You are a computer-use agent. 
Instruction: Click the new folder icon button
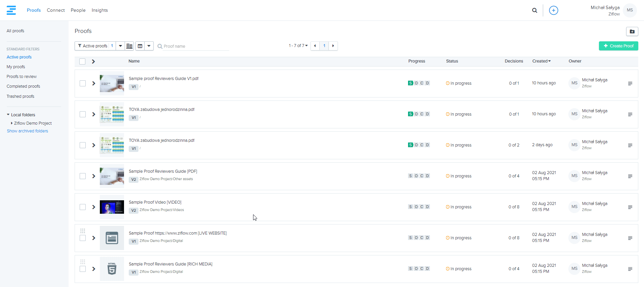(632, 32)
